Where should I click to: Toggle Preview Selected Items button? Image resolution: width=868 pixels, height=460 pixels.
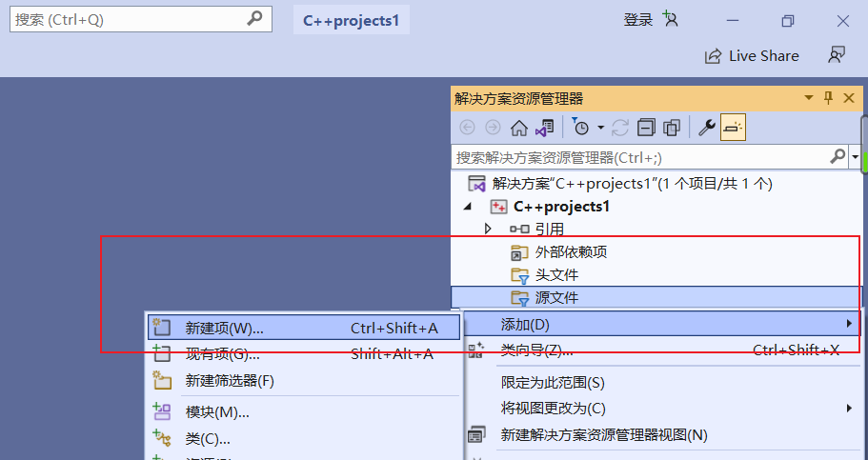[x=733, y=128]
